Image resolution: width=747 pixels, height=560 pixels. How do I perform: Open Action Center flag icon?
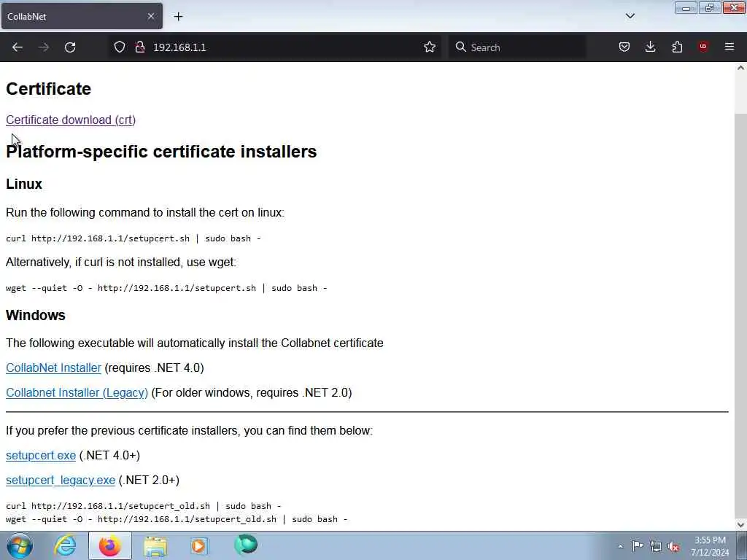(638, 545)
